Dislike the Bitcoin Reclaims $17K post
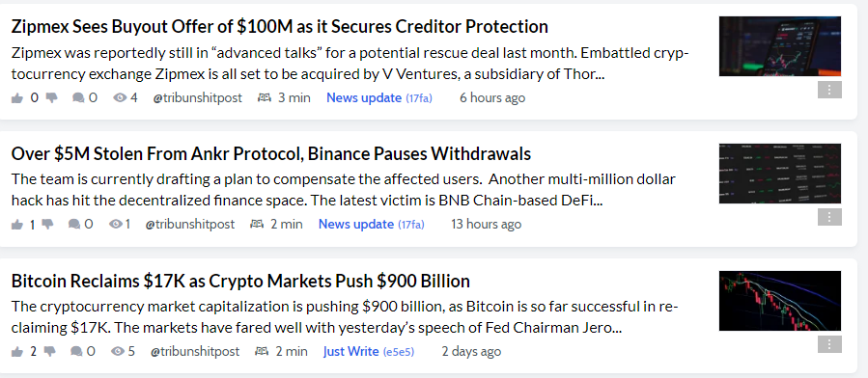 pyautogui.click(x=50, y=351)
